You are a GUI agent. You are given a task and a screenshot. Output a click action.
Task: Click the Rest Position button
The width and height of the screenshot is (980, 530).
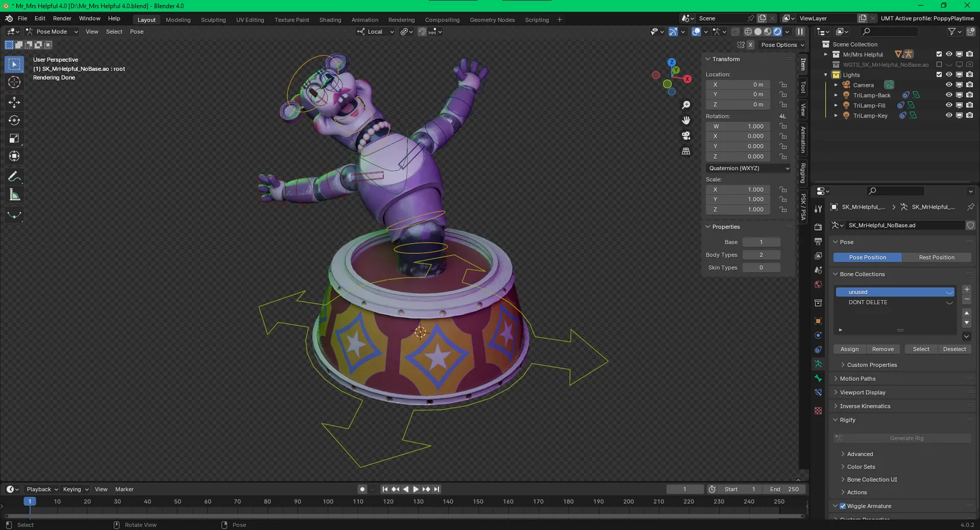click(937, 258)
